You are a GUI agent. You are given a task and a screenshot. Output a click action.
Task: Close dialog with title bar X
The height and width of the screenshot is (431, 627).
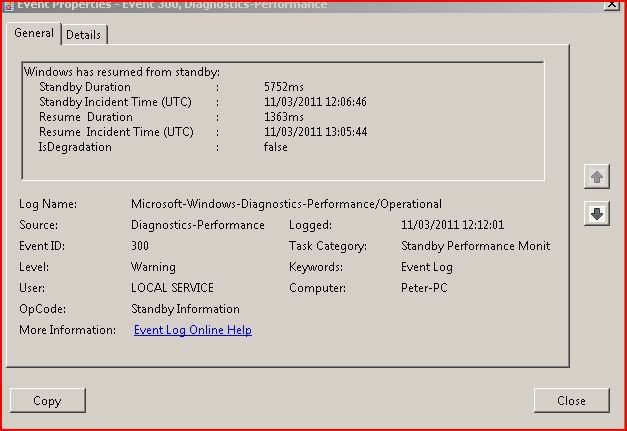tap(611, 4)
